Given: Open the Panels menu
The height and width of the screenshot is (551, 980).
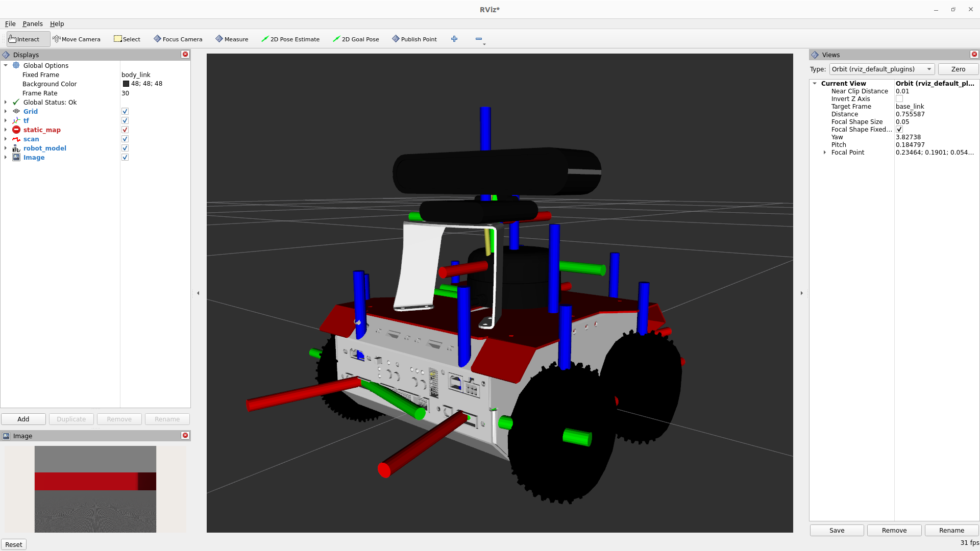Looking at the screenshot, I should click(x=33, y=24).
